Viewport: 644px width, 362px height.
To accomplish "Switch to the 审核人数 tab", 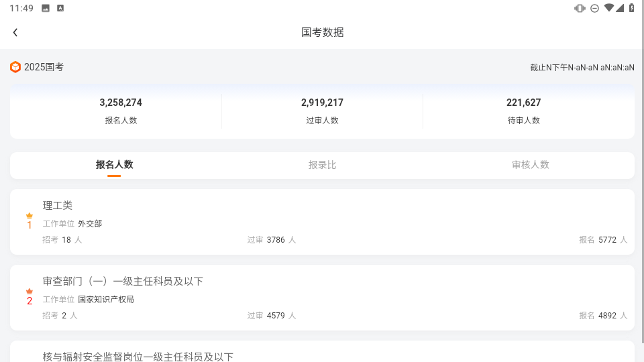I will [530, 165].
